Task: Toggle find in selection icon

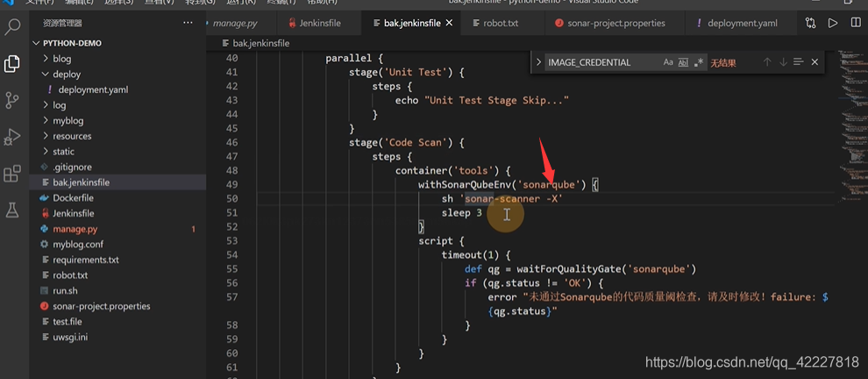Action: [798, 62]
